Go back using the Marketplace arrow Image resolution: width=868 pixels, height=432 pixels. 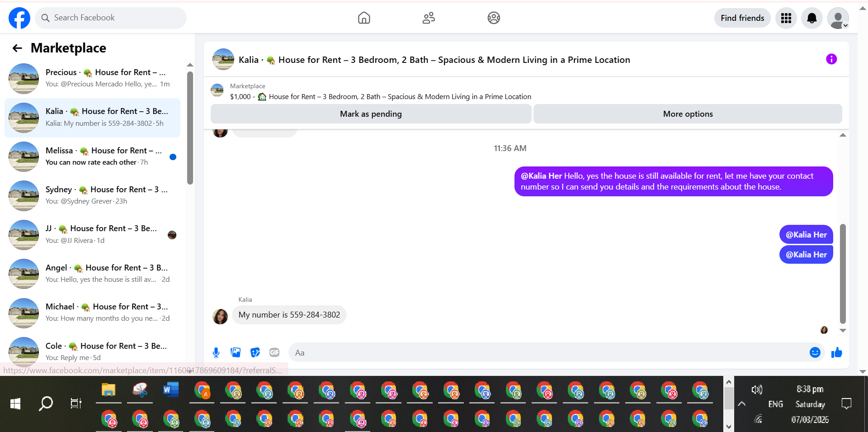18,48
